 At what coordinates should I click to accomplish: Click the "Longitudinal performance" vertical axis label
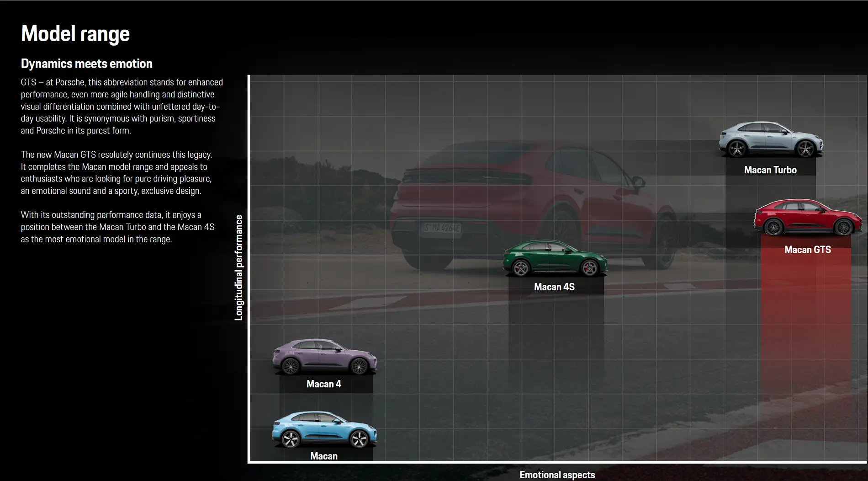[x=238, y=267]
